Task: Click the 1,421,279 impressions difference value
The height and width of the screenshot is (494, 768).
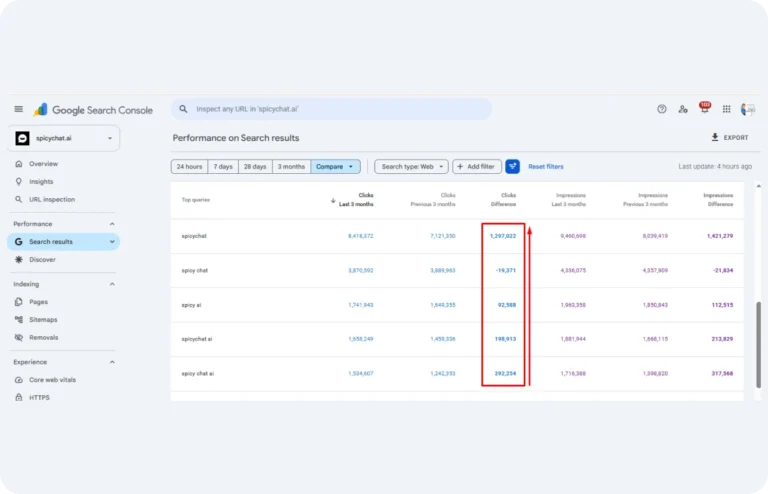Action: [x=720, y=236]
